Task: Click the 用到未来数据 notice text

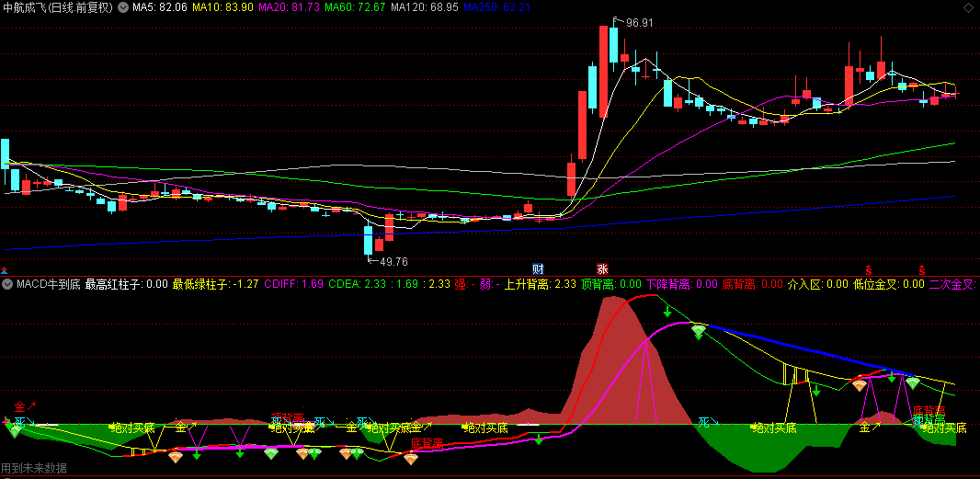Action: [34, 468]
